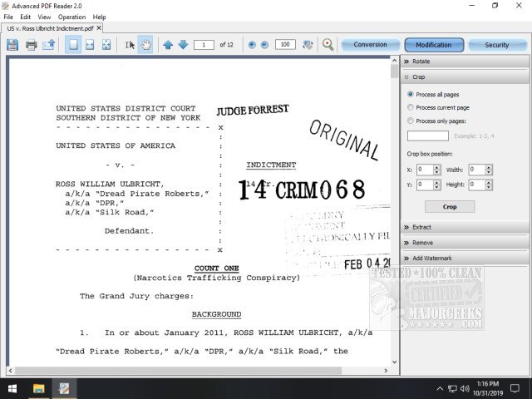Select Process current page radio button
The height and width of the screenshot is (399, 532).
click(x=410, y=107)
